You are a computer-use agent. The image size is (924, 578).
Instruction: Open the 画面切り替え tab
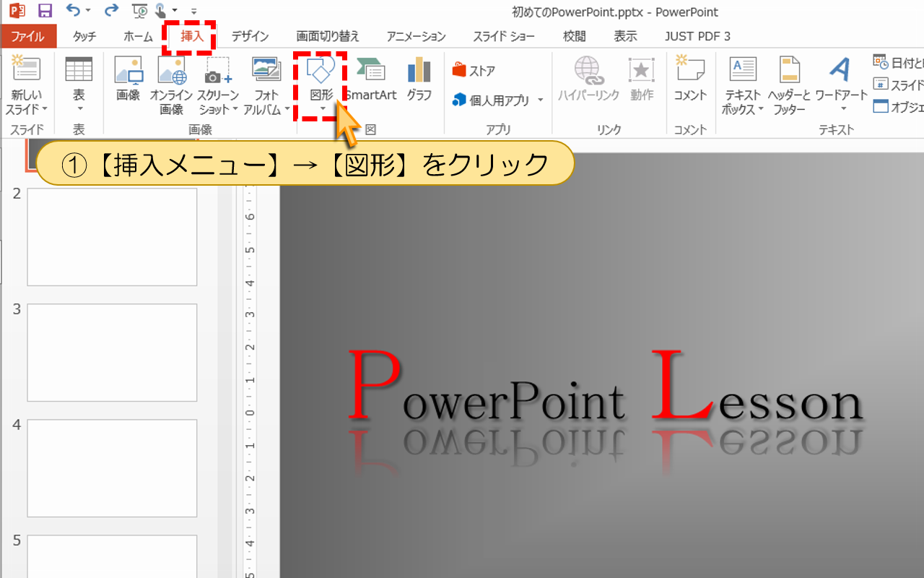[x=327, y=36]
